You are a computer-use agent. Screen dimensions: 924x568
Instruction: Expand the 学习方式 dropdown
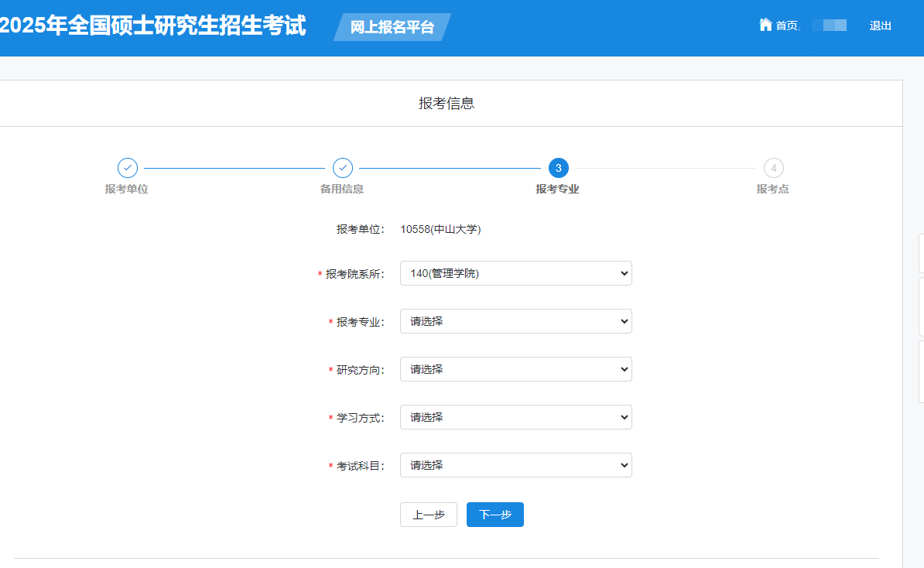tap(515, 417)
